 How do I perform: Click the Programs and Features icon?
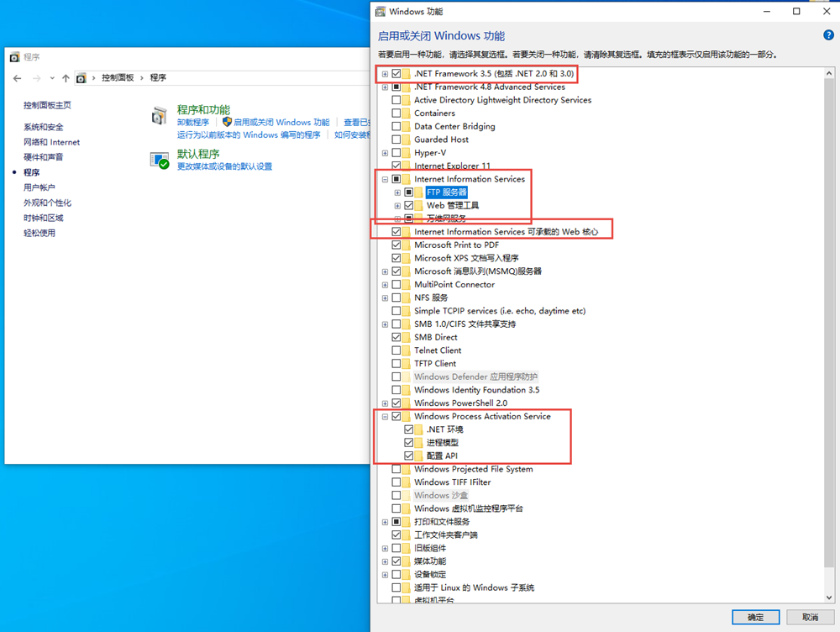pos(159,116)
